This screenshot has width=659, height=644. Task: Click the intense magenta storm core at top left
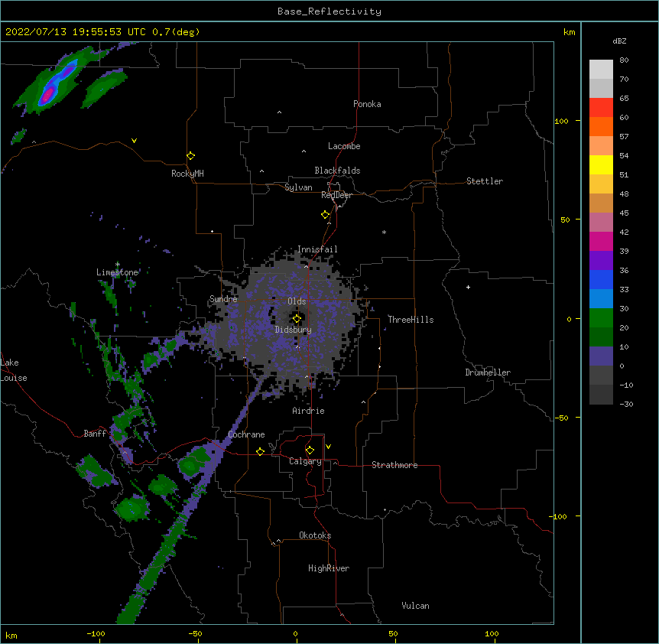48,95
